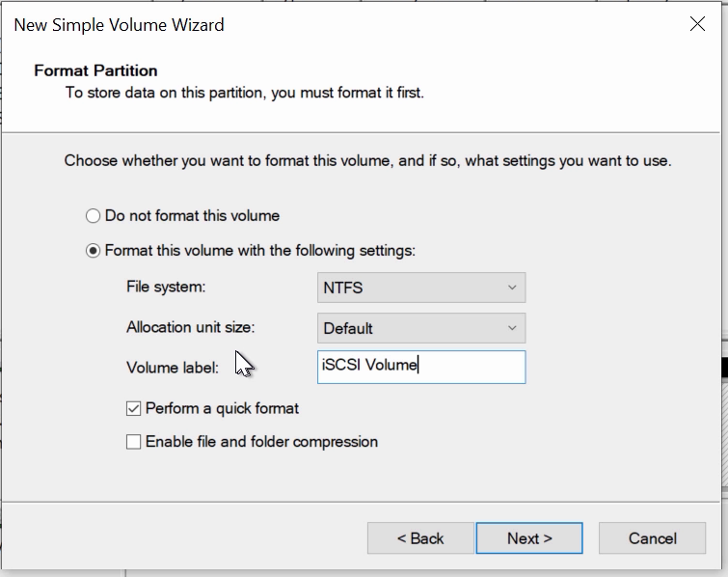Select the Do not format this volume radio button
This screenshot has height=577, width=728.
(93, 215)
